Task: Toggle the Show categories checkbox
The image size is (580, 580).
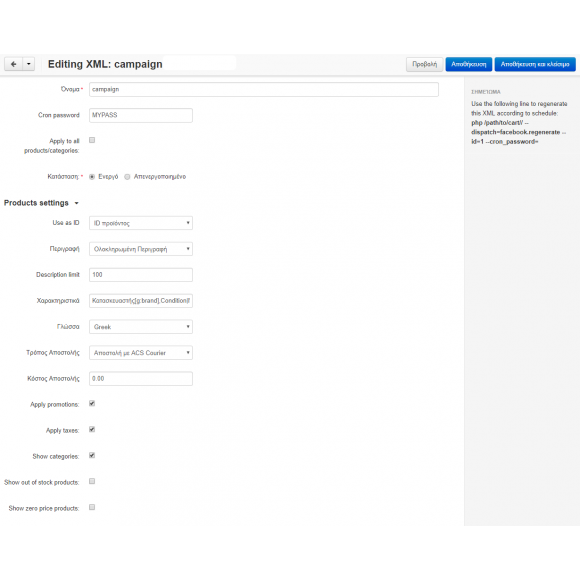Action: (92, 455)
